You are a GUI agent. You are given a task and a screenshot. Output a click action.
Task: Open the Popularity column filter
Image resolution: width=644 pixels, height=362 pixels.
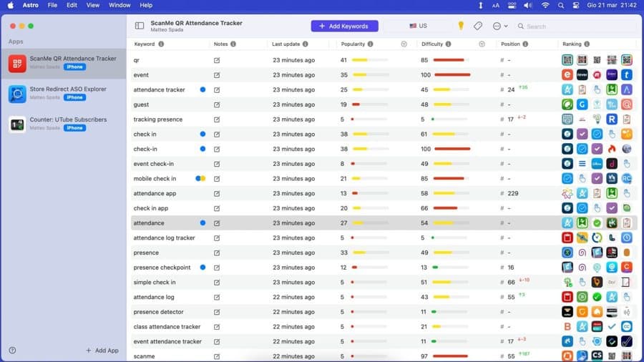[404, 44]
